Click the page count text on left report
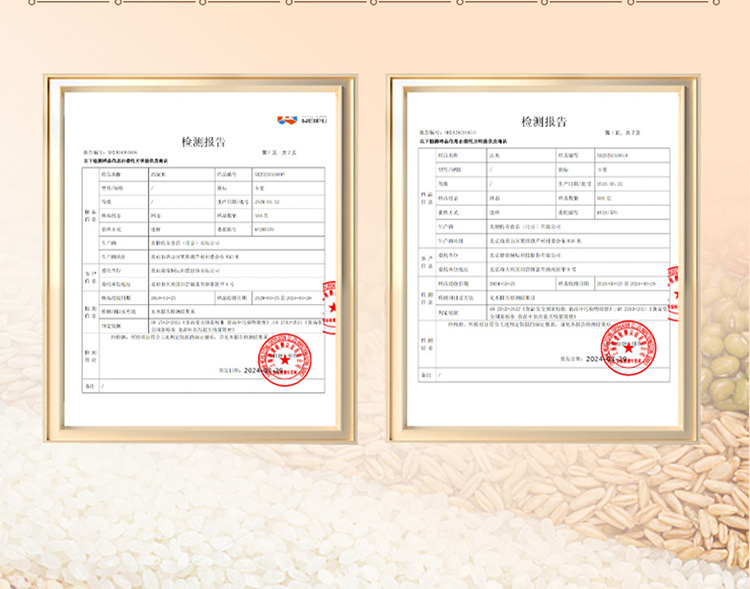 [278, 152]
